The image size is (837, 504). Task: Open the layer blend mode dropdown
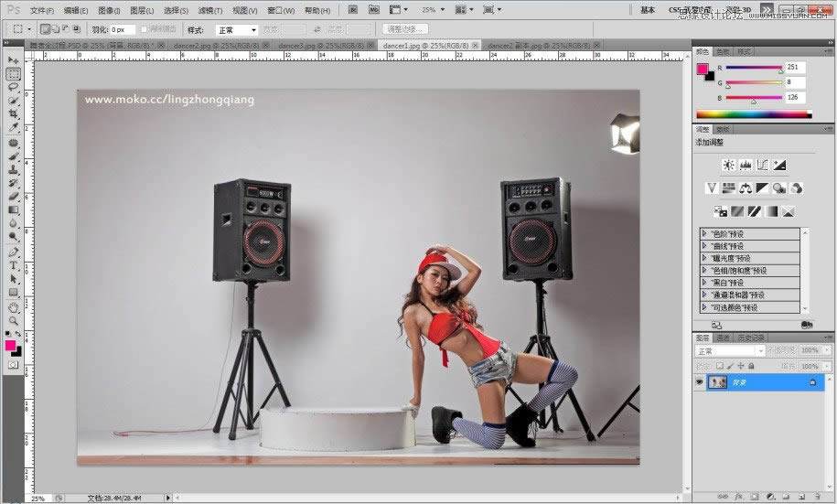point(729,351)
